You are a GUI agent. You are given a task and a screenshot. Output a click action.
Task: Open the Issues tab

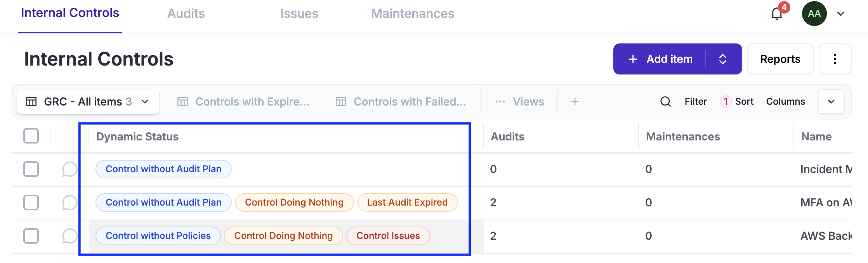(299, 14)
